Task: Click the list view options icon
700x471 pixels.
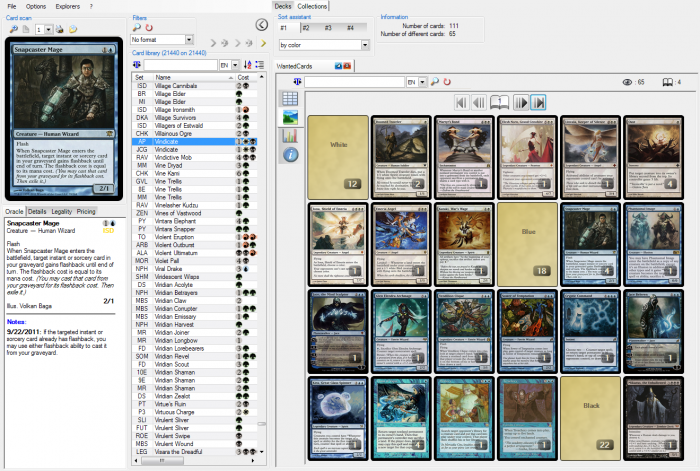Action: point(259,65)
